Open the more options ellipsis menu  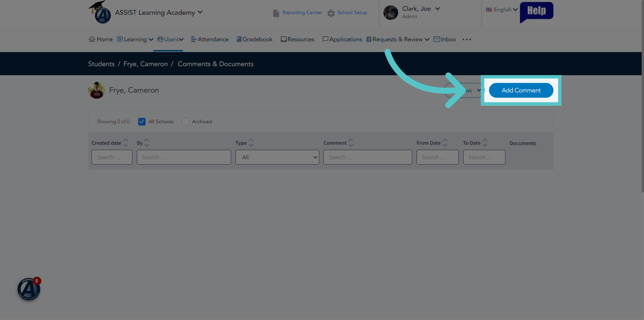pyautogui.click(x=467, y=39)
